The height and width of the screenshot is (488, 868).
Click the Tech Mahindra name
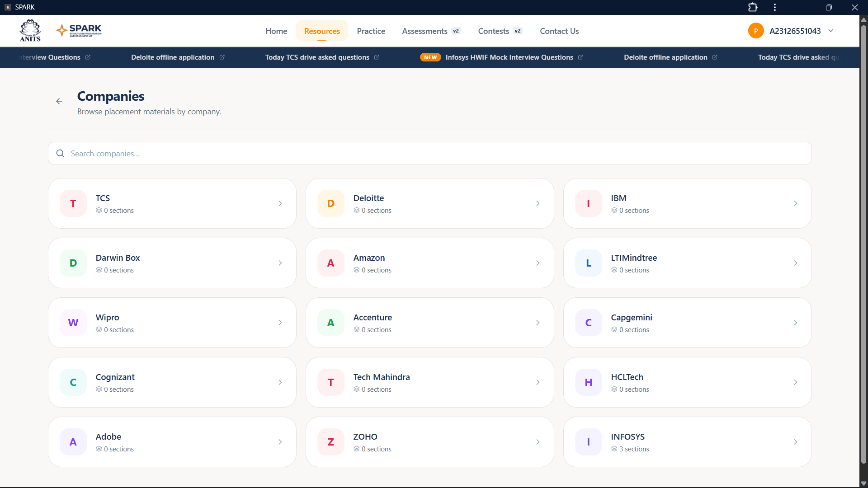(382, 377)
